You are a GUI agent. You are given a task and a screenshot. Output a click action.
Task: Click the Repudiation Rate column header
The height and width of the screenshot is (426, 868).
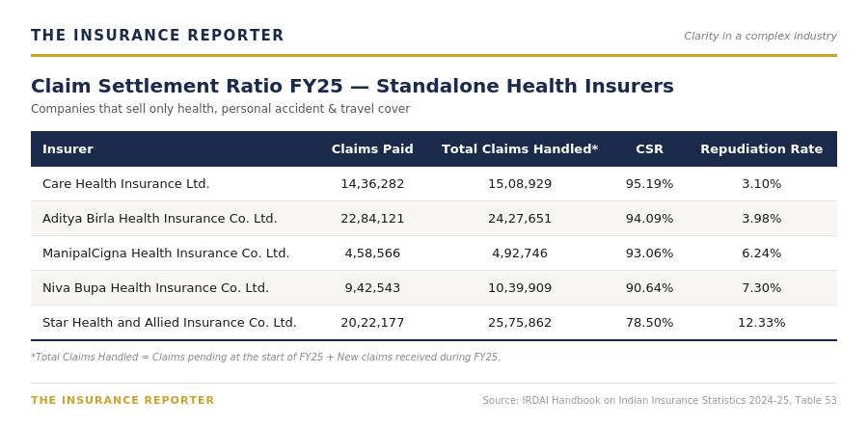(761, 149)
